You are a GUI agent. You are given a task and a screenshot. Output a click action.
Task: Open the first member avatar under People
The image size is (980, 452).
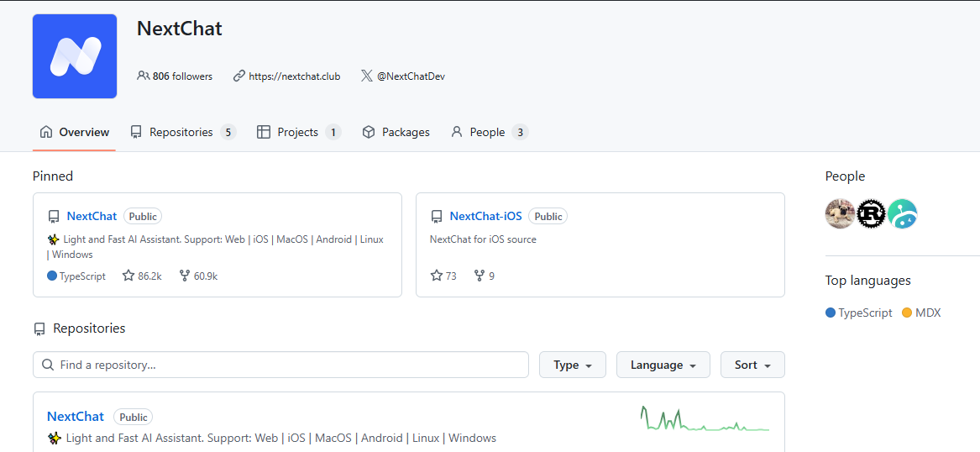coord(840,214)
